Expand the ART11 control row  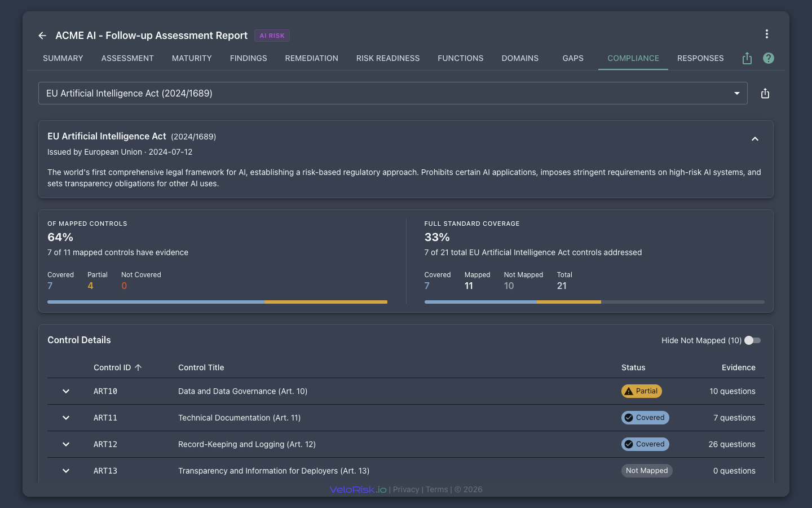pos(66,418)
